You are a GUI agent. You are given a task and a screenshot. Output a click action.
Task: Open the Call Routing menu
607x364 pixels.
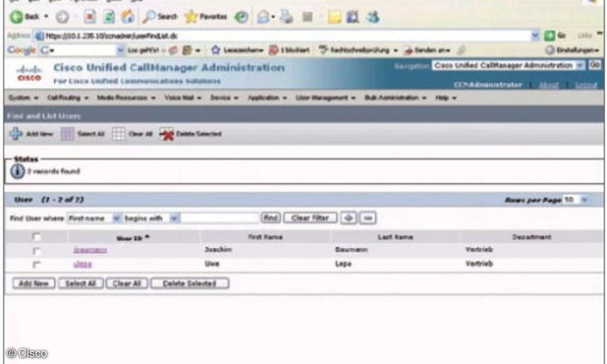point(68,98)
